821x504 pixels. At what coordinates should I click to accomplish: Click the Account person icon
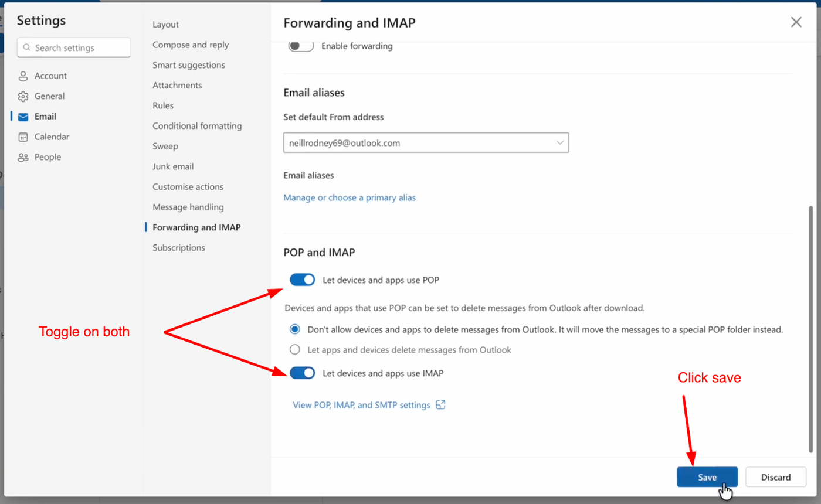(23, 76)
